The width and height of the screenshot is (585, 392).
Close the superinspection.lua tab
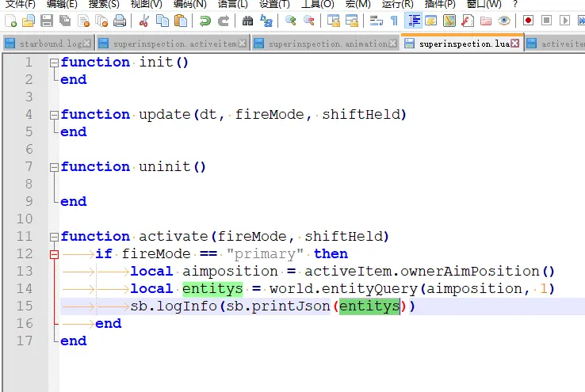tap(515, 44)
